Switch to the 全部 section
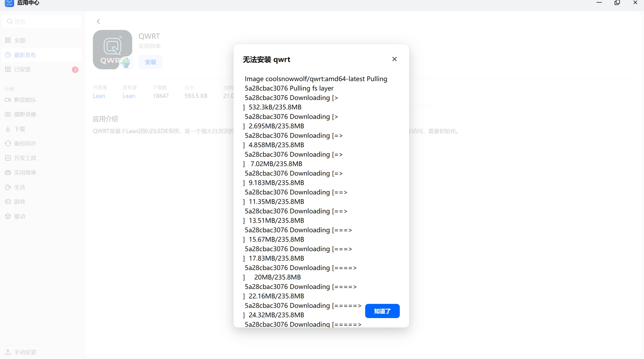The height and width of the screenshot is (359, 644). (19, 40)
